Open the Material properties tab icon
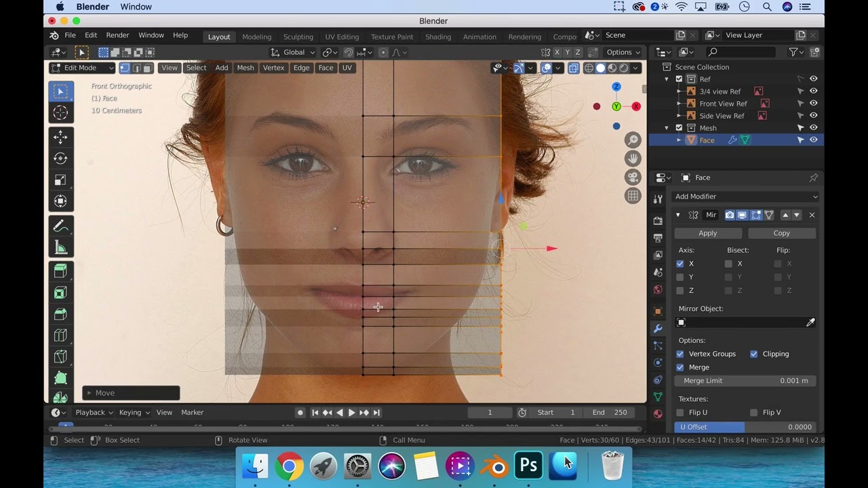Viewport: 868px width, 488px height. pyautogui.click(x=658, y=413)
